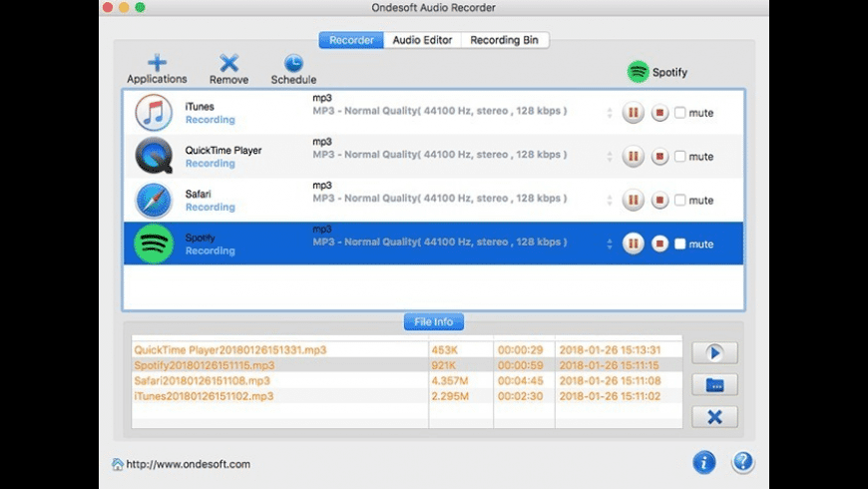Click the 2.295M file size cell
The image size is (868, 489).
pos(450,396)
